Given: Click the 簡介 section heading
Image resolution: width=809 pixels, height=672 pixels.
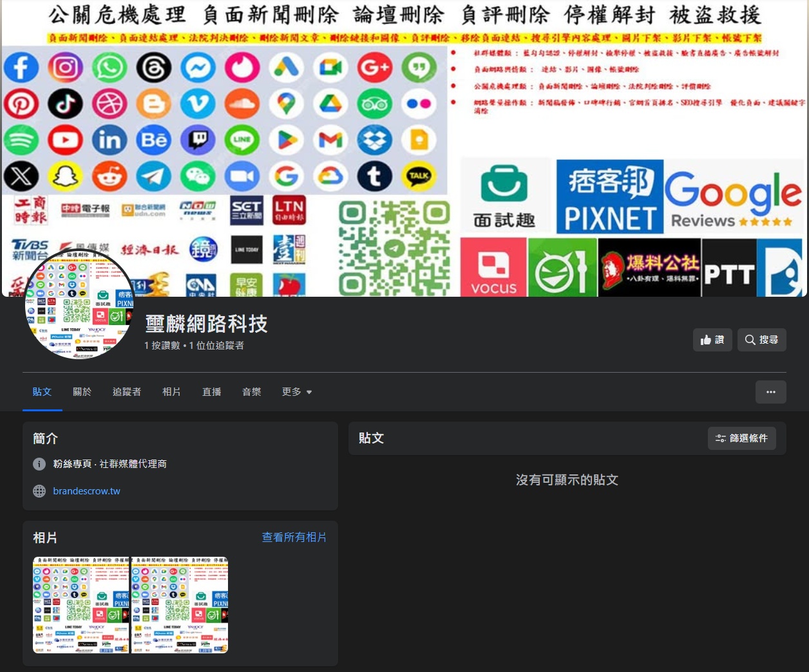Looking at the screenshot, I should coord(46,439).
